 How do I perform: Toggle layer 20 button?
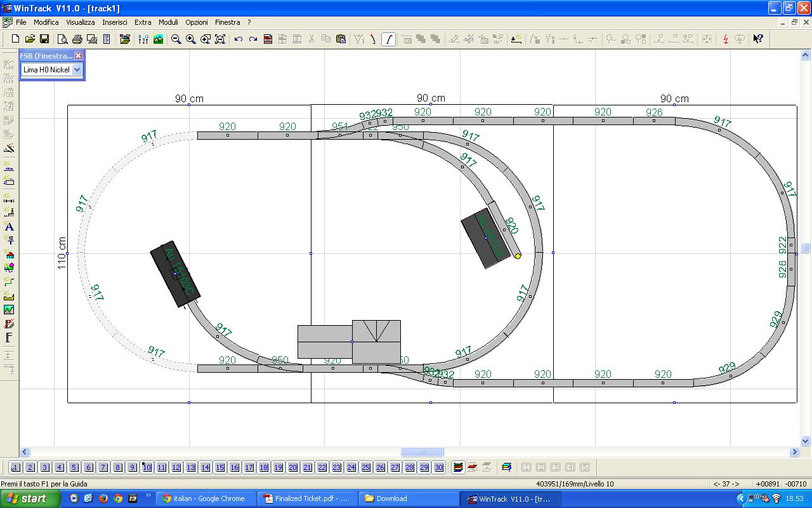[292, 467]
